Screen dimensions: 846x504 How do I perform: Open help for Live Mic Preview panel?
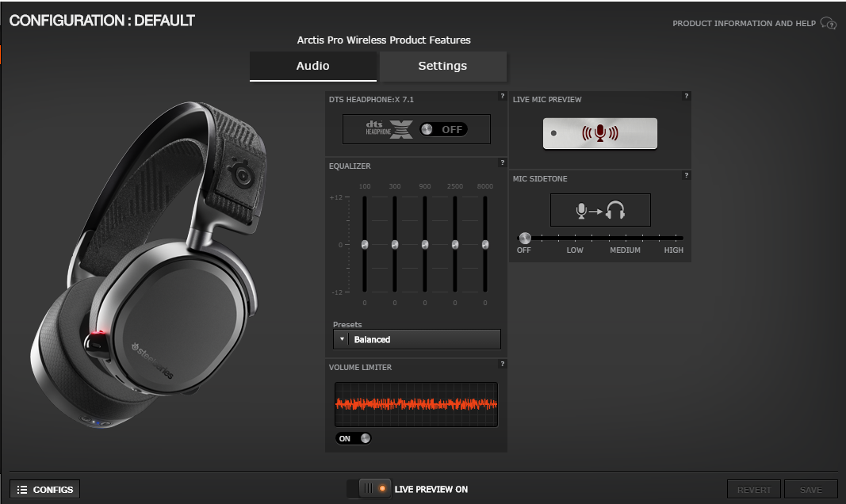(x=687, y=96)
